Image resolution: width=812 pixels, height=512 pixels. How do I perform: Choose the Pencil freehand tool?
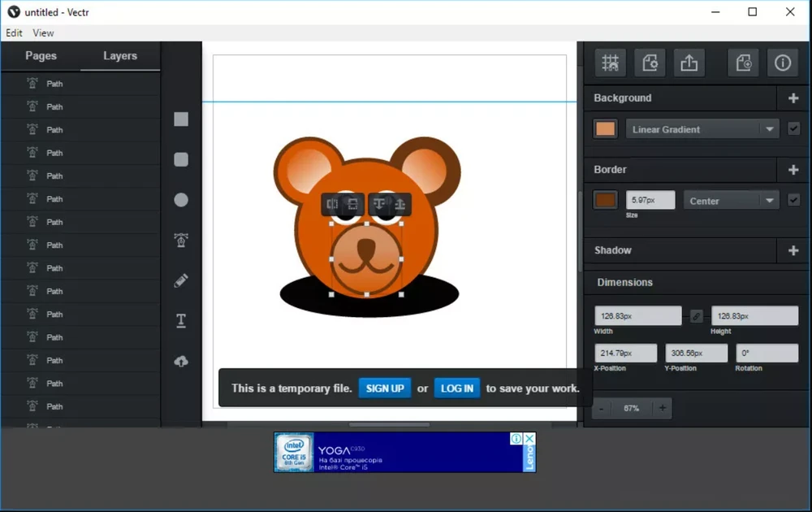click(x=181, y=280)
